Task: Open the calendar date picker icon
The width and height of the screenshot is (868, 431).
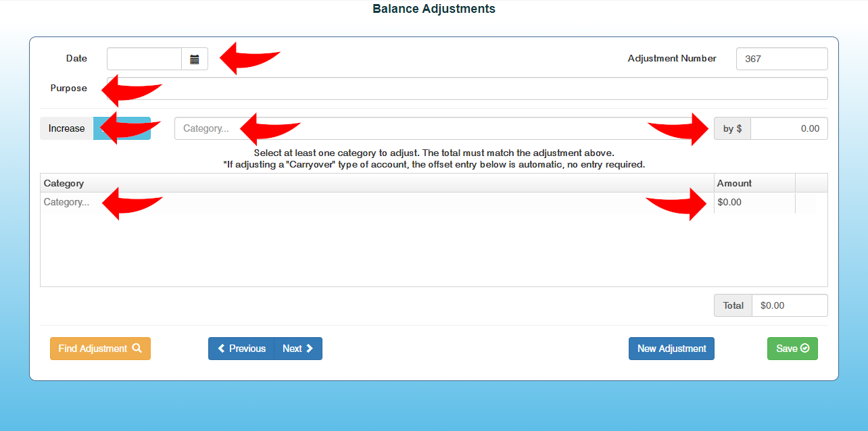Action: point(195,59)
